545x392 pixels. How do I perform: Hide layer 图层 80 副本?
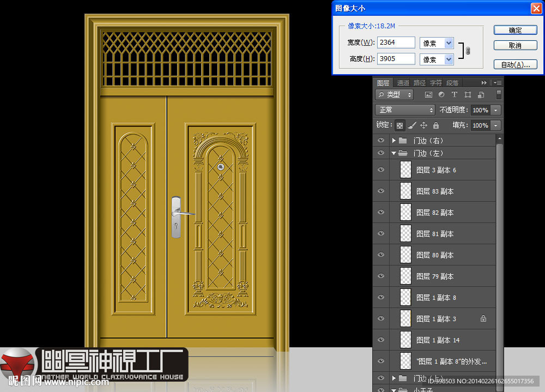coord(381,255)
